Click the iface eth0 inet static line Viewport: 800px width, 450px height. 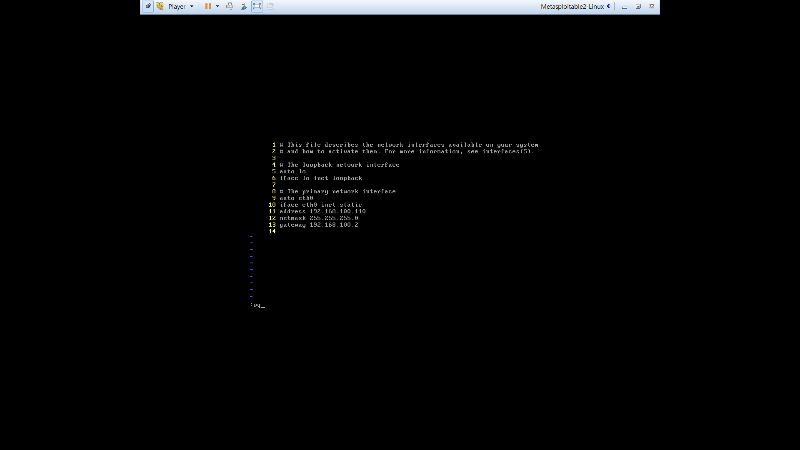pos(321,205)
